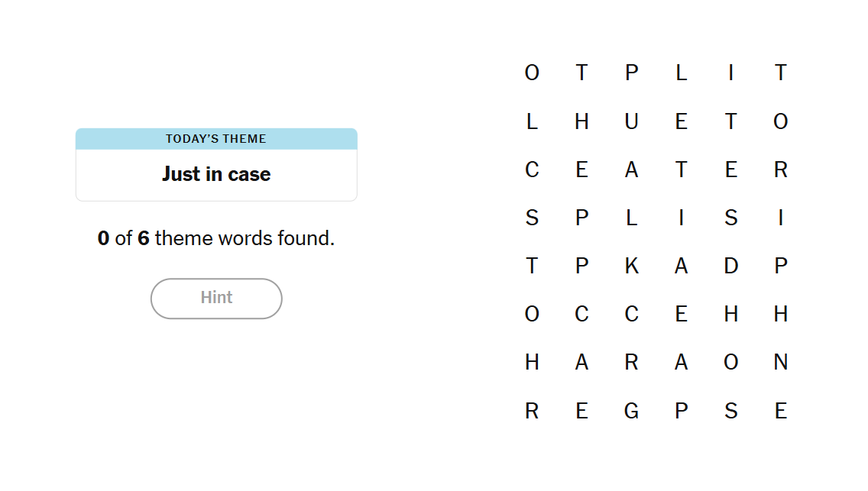Click the theme words found counter text
The height and width of the screenshot is (491, 868).
pos(216,238)
